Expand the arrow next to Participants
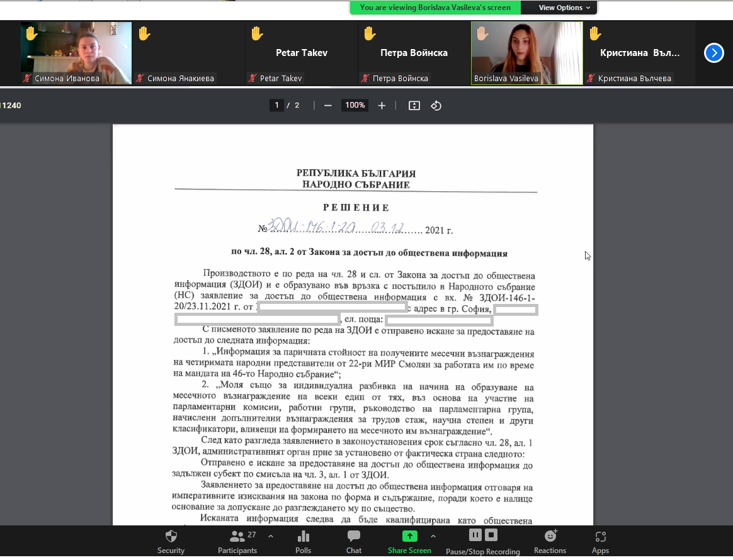The image size is (733, 560). point(271,536)
